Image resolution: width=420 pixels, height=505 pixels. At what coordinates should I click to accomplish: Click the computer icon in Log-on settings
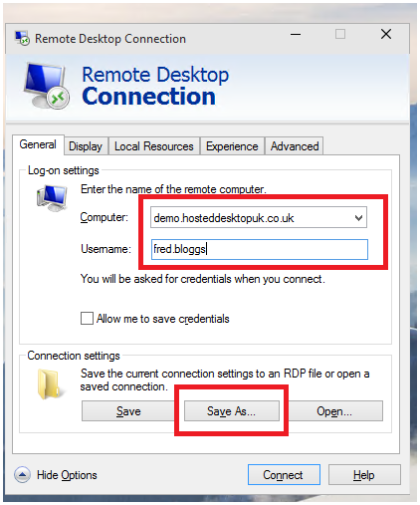coord(52,198)
